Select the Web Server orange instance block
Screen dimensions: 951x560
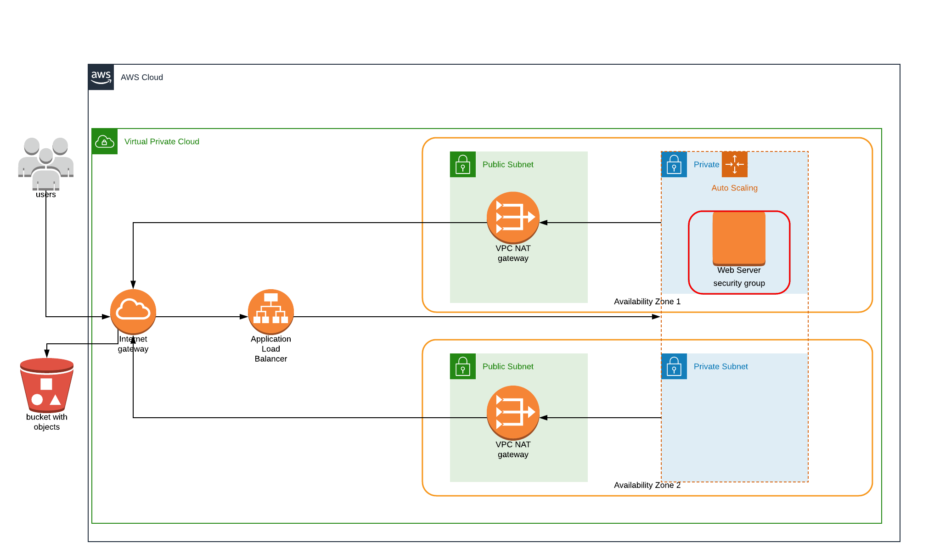(739, 238)
